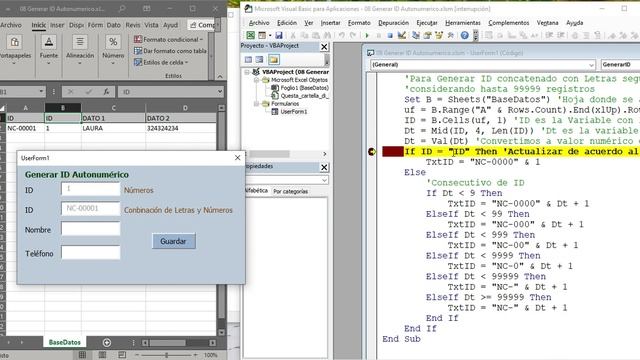Image resolution: width=640 pixels, height=360 pixels.
Task: Click the View Microsoft Excel icon in VBA toolbar
Action: click(x=250, y=36)
